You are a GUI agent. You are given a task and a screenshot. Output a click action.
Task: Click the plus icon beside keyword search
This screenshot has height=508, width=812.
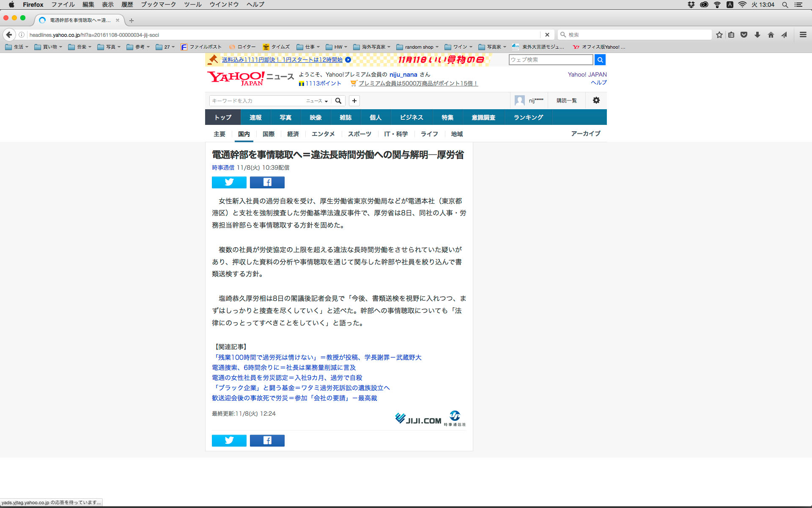354,101
